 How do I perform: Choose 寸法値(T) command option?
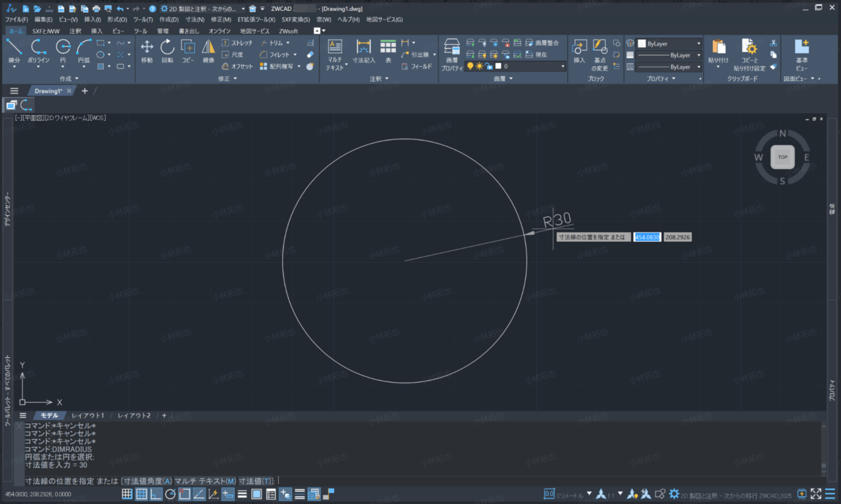(256, 481)
